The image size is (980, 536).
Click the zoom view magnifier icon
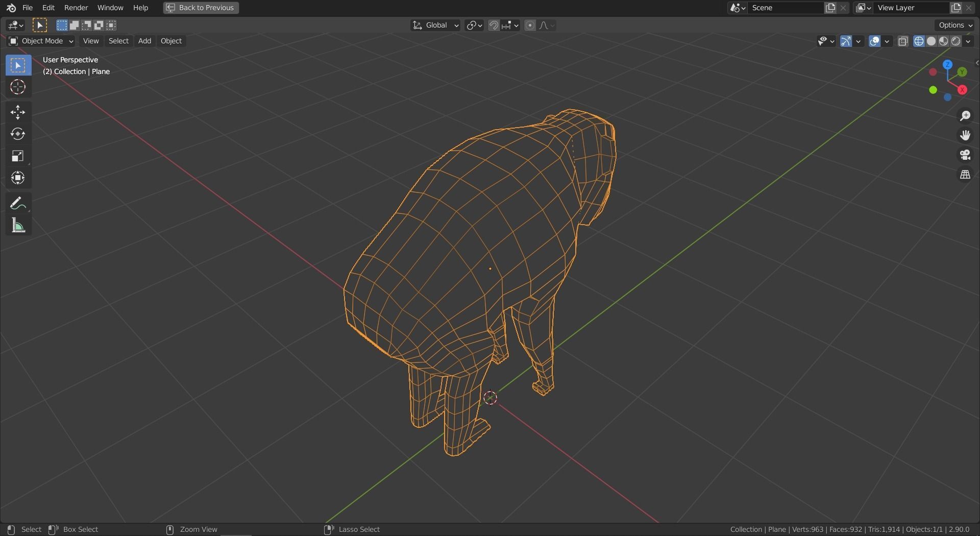pos(965,116)
